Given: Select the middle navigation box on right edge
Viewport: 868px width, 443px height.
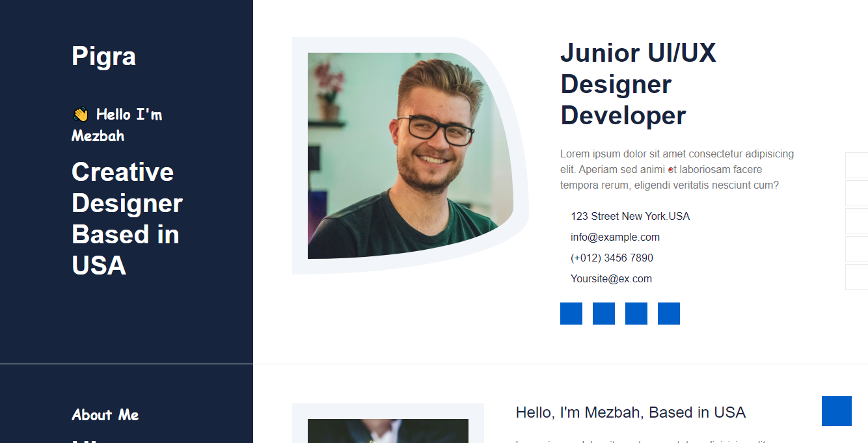Looking at the screenshot, I should [857, 221].
